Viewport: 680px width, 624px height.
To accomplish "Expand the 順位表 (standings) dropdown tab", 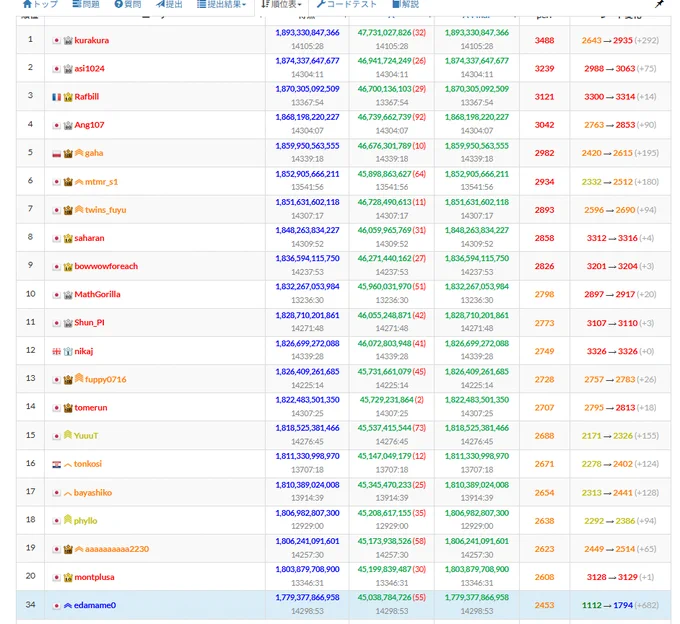I will [x=281, y=4].
